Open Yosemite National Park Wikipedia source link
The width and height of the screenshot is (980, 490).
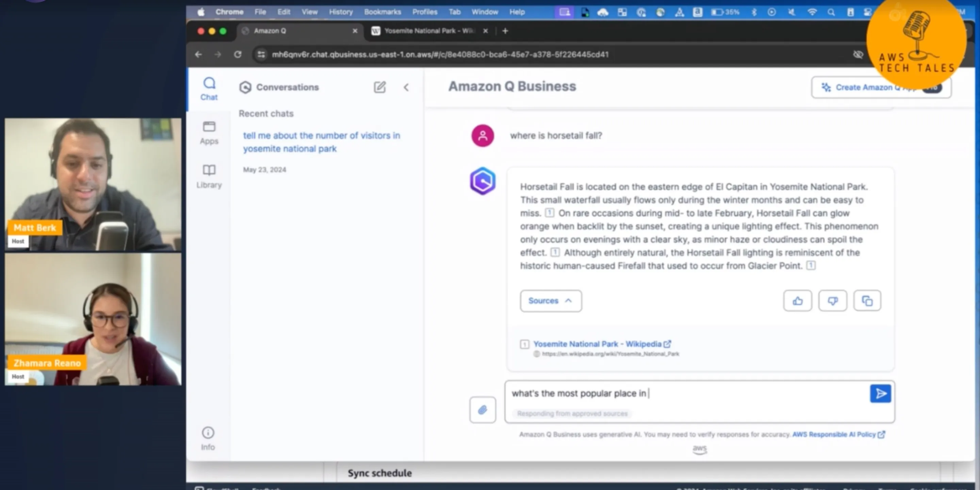(602, 344)
